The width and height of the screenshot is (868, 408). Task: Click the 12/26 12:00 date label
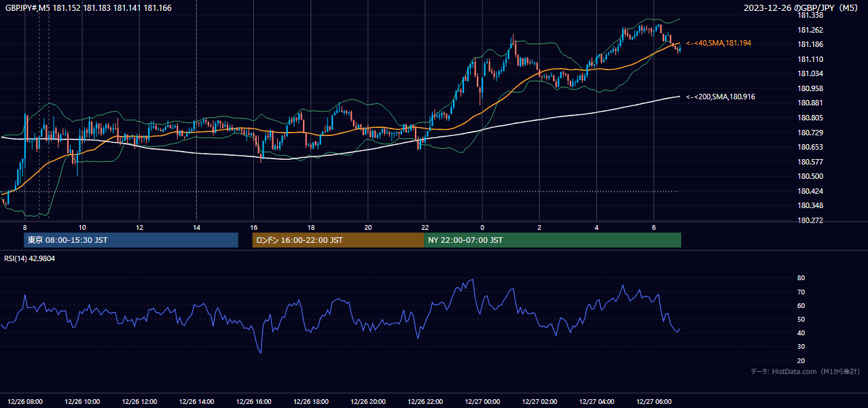tap(139, 402)
